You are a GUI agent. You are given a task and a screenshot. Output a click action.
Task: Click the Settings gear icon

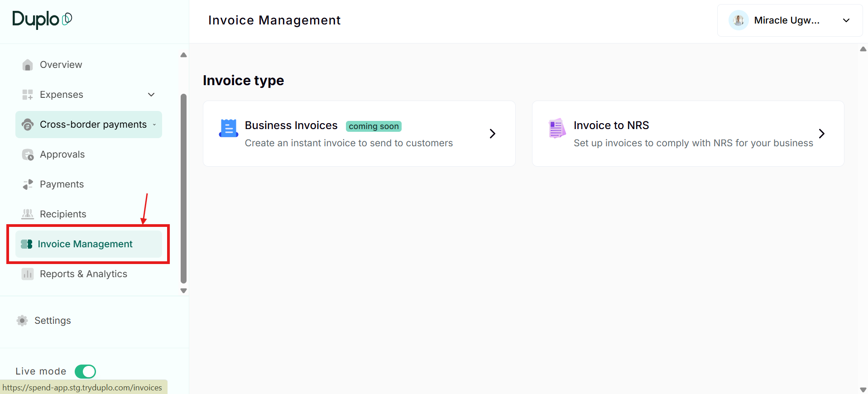click(22, 321)
